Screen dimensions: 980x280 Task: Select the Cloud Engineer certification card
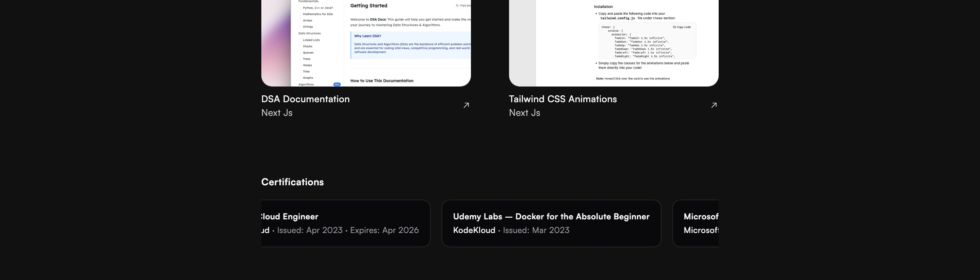click(x=346, y=223)
